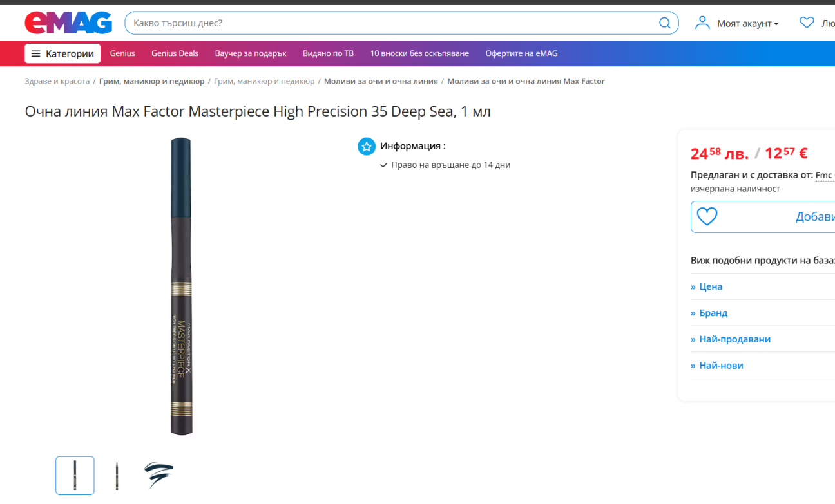Click the hamburger icon in Категории button

(x=36, y=54)
